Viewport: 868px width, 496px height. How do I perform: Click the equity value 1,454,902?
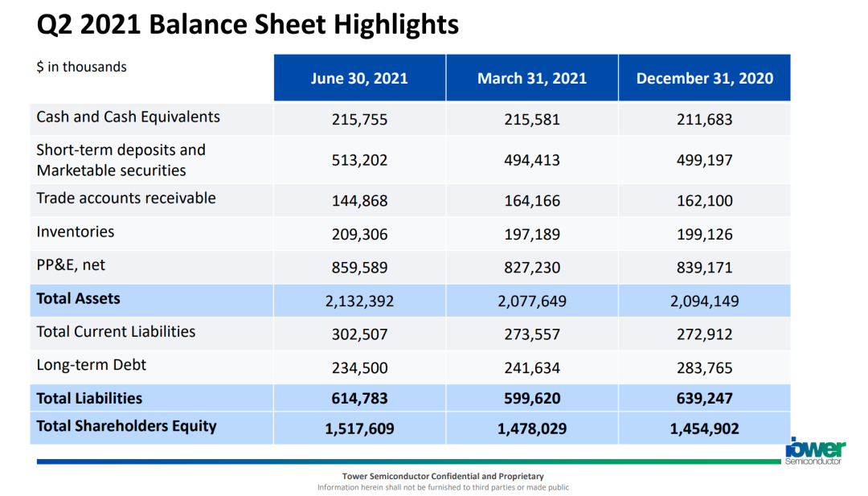(705, 428)
